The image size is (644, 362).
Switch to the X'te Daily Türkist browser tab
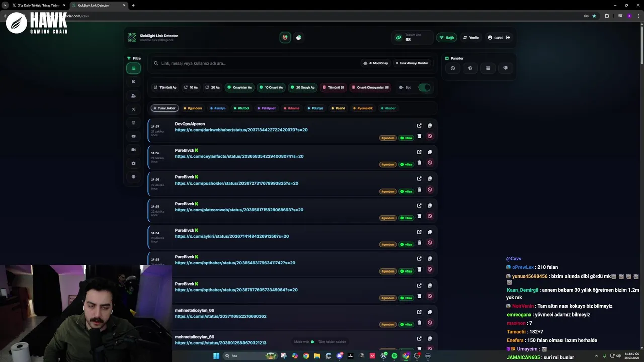[38, 5]
